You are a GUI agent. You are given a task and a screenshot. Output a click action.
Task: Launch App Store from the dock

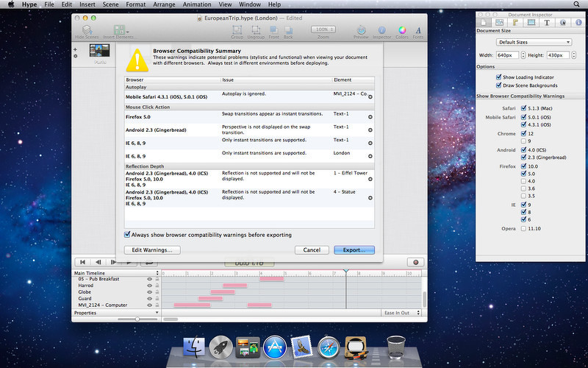coord(275,347)
